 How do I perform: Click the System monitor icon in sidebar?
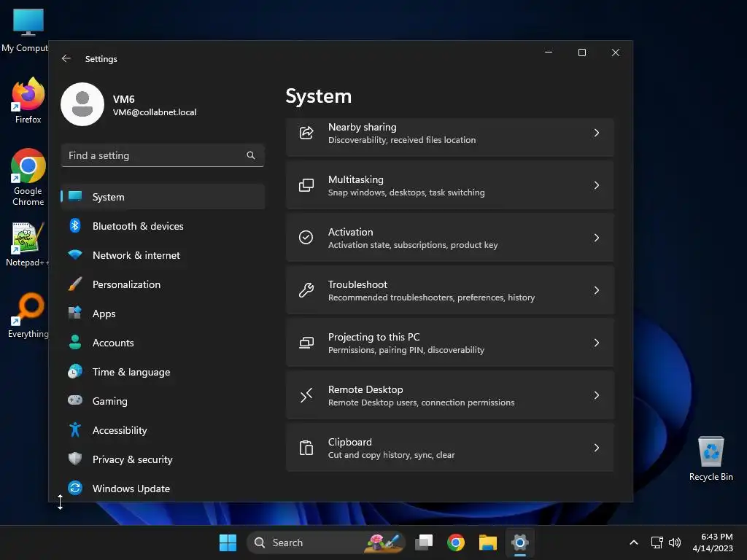[x=75, y=196]
